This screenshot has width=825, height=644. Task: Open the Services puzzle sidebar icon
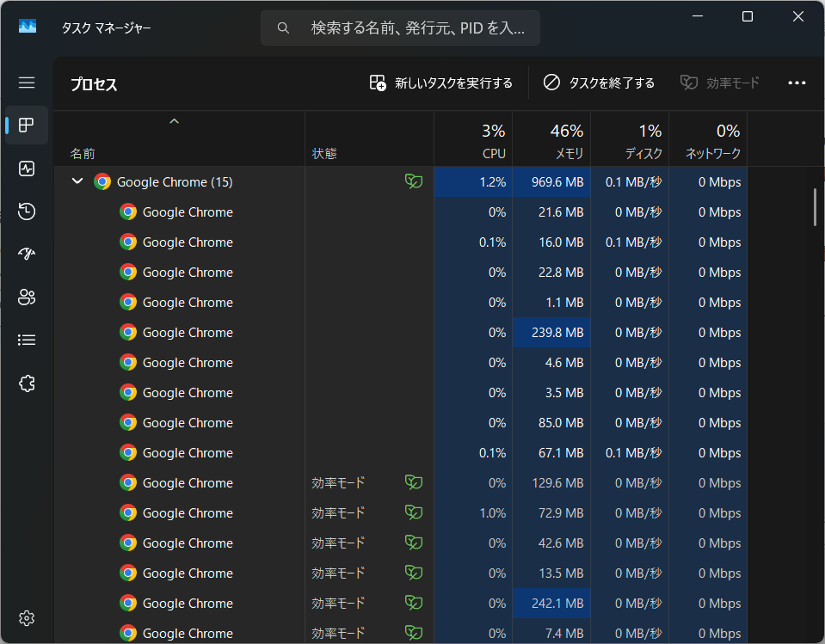[27, 383]
